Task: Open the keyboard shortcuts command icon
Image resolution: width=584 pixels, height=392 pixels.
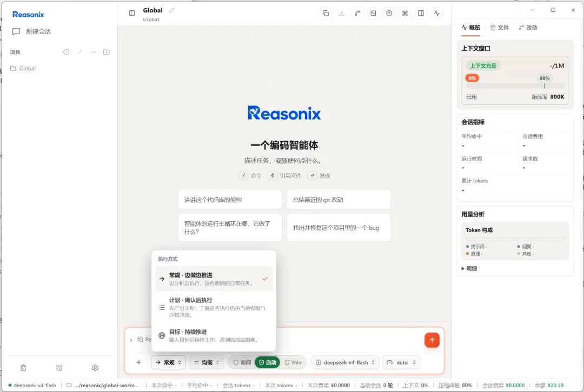Action: coord(405,14)
